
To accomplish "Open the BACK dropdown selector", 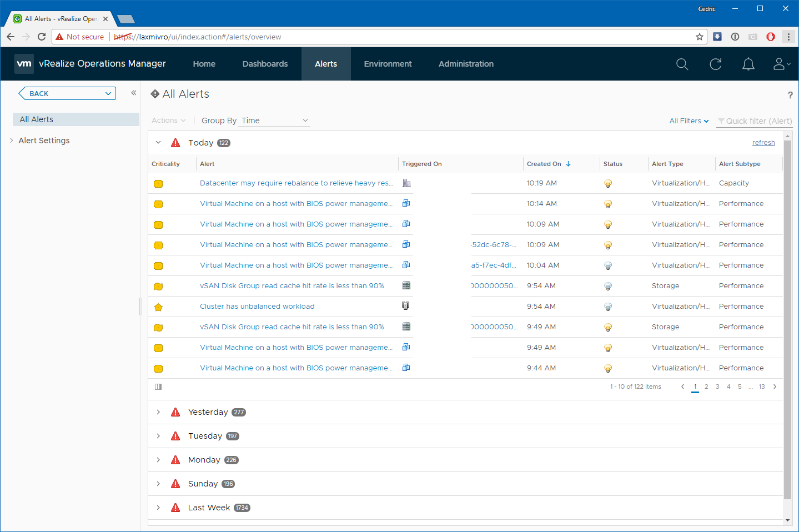I will pyautogui.click(x=67, y=93).
